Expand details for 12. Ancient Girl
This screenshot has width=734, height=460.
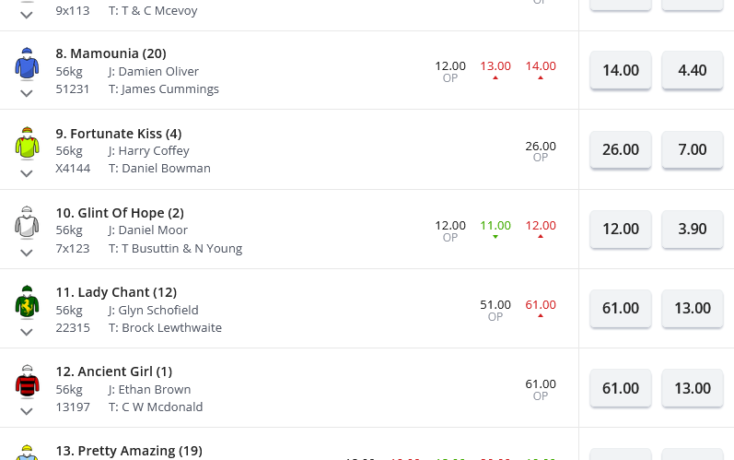(27, 411)
